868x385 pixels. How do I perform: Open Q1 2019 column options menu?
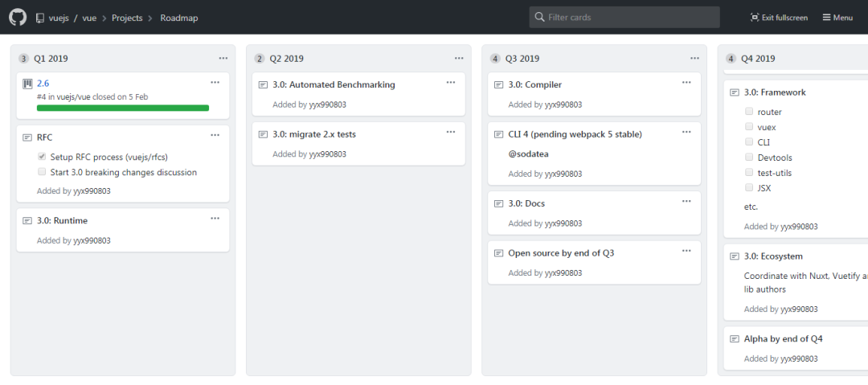(223, 58)
